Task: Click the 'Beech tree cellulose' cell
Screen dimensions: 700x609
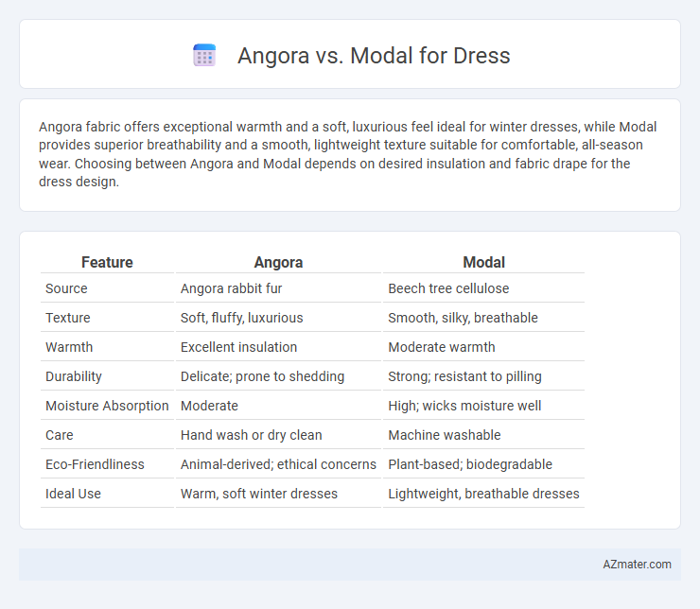Action: coord(448,288)
